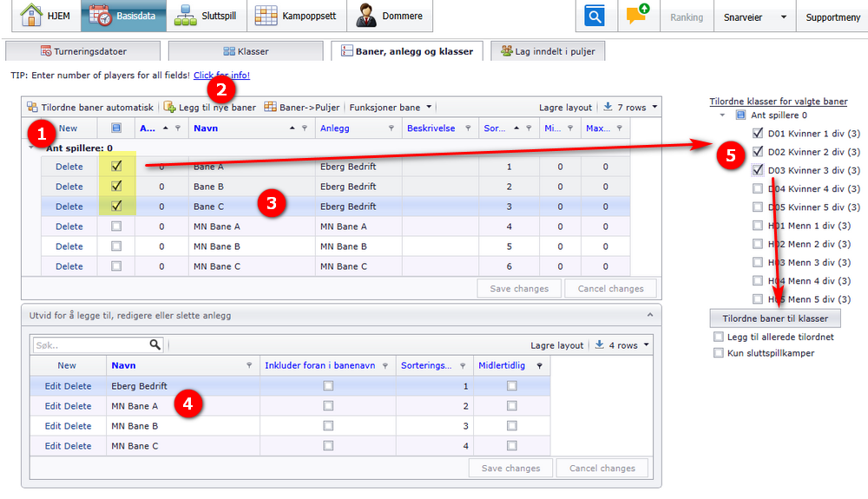Screen dimensions: 868x499
Task: Collapse the Ant spillere 0 class tree
Action: [x=722, y=115]
